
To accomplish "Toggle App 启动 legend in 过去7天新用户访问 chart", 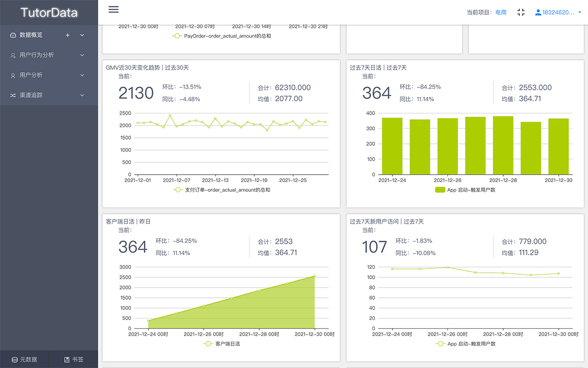I will 465,344.
